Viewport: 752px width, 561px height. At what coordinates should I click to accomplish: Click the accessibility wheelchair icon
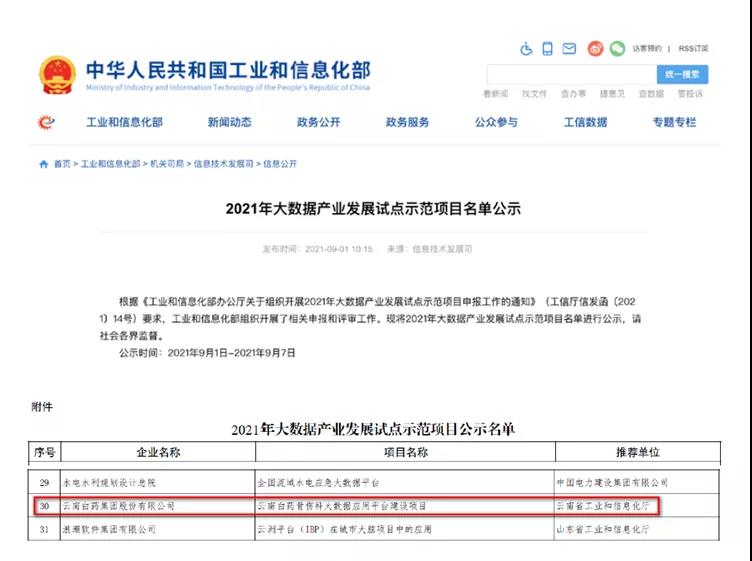[x=526, y=48]
